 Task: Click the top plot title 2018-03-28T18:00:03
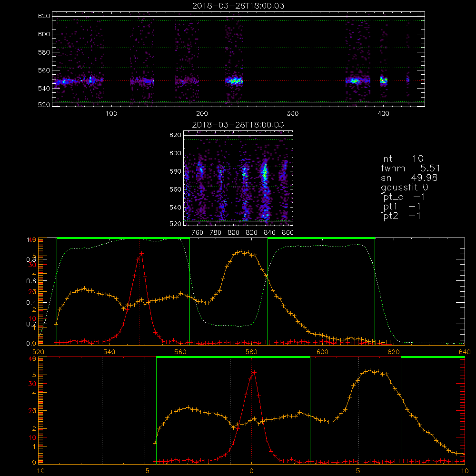point(238,6)
